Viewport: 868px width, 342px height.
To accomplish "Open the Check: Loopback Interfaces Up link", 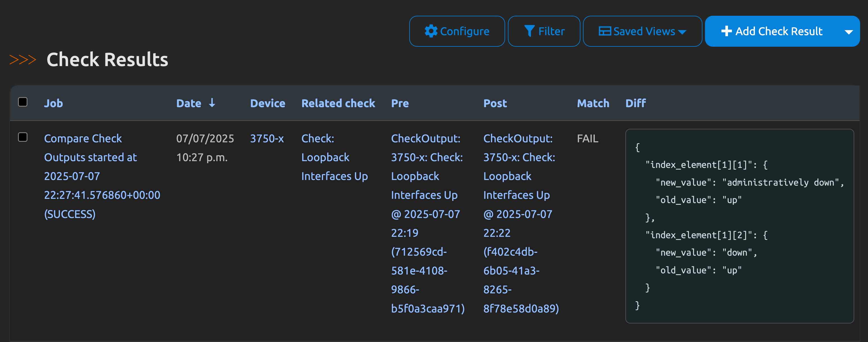I will [325, 157].
